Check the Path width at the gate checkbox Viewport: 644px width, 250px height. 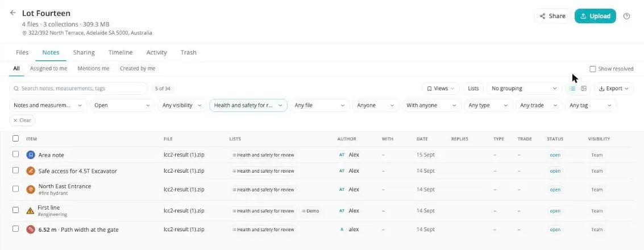[x=15, y=228]
